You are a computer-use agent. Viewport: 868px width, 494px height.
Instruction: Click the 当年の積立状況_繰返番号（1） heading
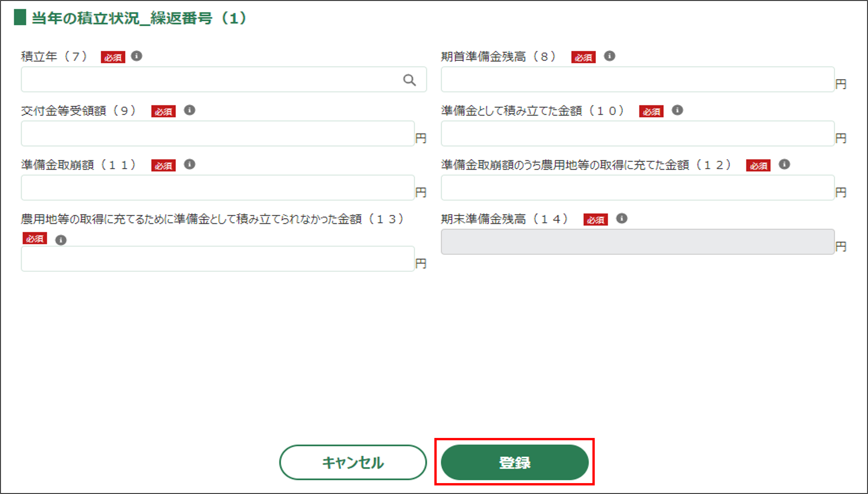click(x=139, y=18)
